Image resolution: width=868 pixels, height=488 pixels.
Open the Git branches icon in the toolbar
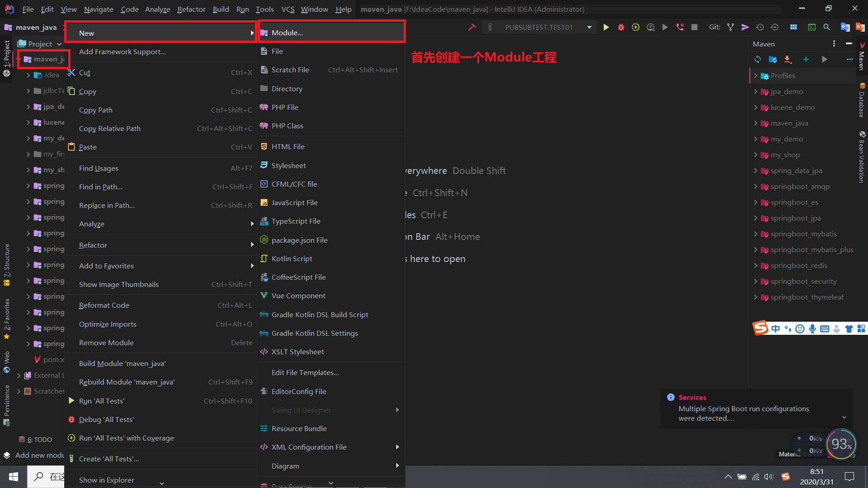pos(731,27)
